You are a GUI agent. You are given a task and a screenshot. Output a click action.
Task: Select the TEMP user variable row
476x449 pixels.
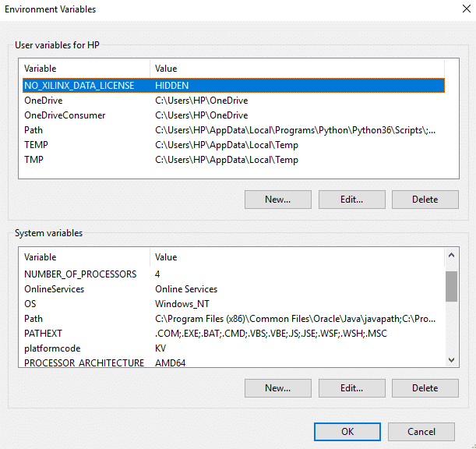36,145
